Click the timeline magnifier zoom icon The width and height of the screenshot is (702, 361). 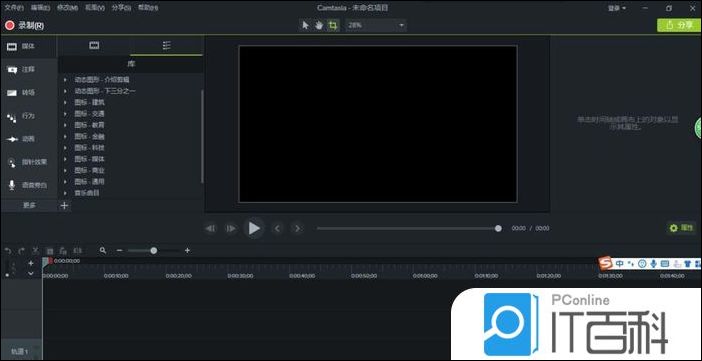coord(103,251)
